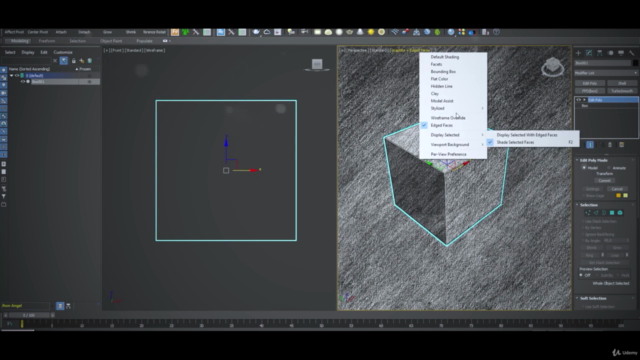Click the highlighted blue Scene Explorer filter icon
The width and height of the screenshot is (640, 360).
(x=64, y=61)
